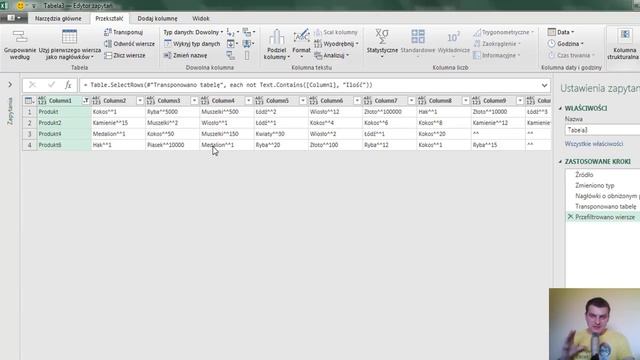Cancel formula edit with X icon

click(x=32, y=85)
